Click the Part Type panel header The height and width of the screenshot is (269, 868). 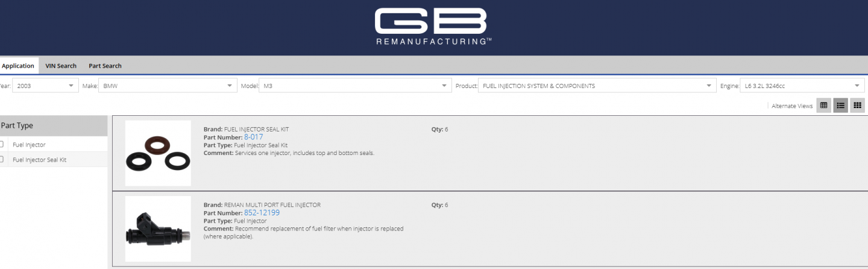point(53,125)
